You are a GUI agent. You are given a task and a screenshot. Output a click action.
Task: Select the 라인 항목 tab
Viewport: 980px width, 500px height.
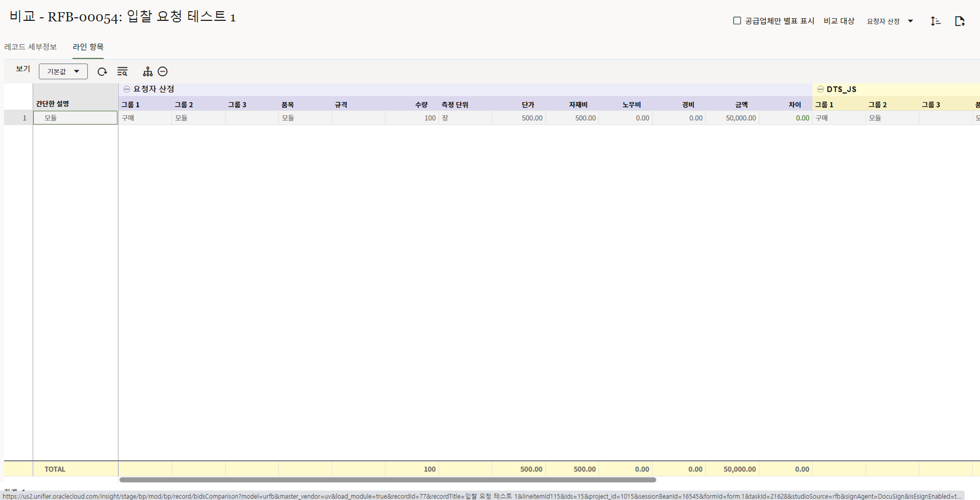coord(88,47)
